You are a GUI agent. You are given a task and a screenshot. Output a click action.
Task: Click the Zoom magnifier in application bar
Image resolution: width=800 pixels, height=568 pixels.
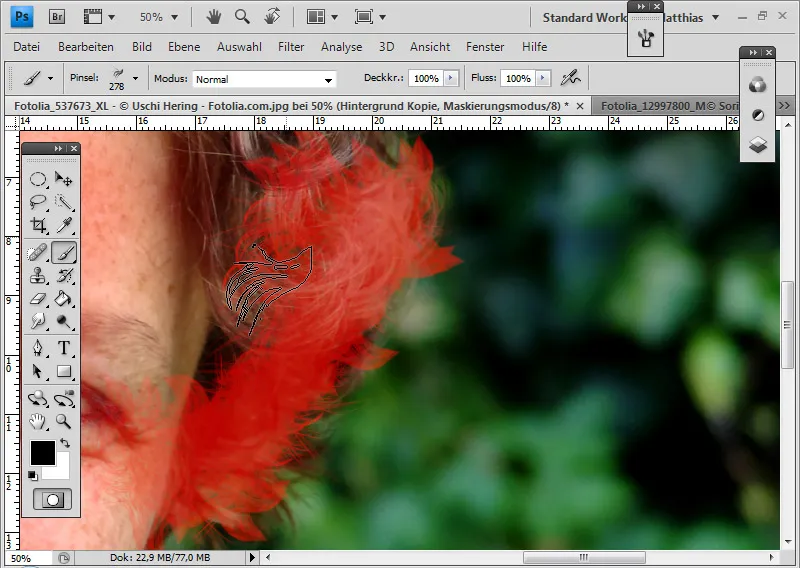click(242, 17)
